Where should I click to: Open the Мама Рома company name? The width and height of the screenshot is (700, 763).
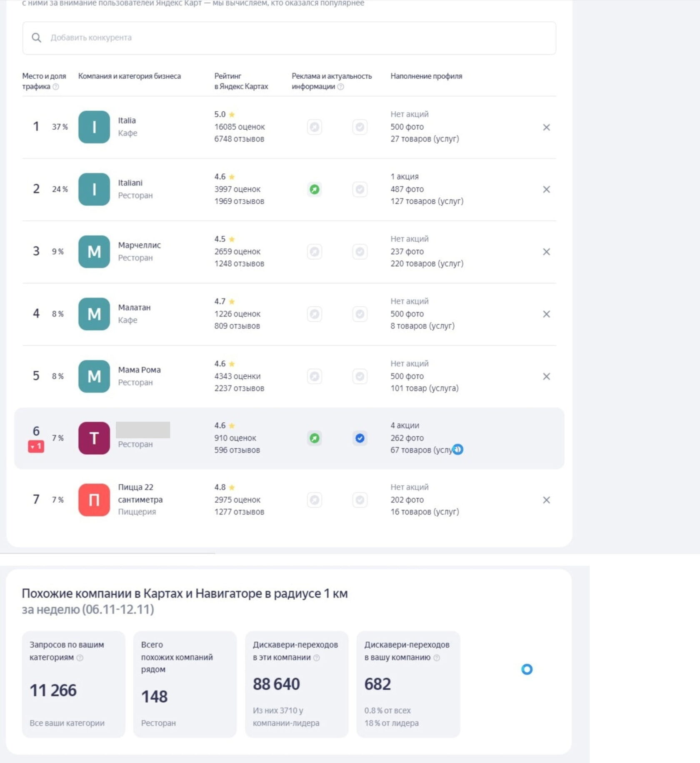click(x=139, y=370)
